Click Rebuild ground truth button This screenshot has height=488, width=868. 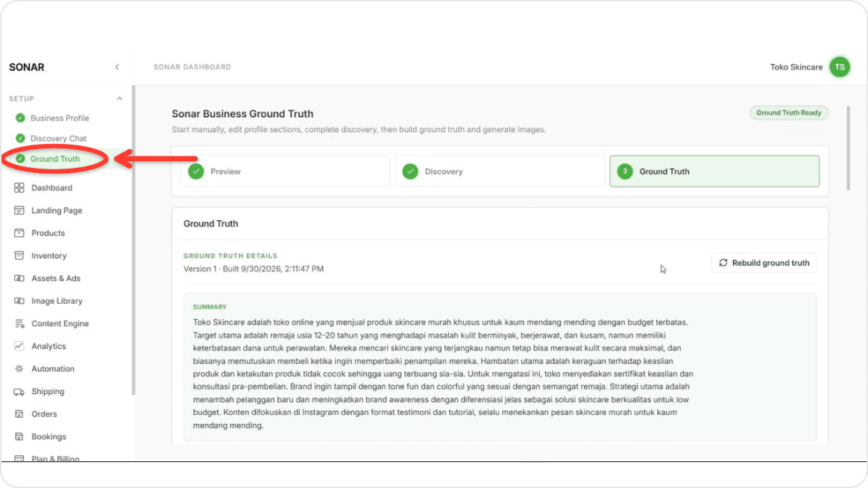click(764, 263)
